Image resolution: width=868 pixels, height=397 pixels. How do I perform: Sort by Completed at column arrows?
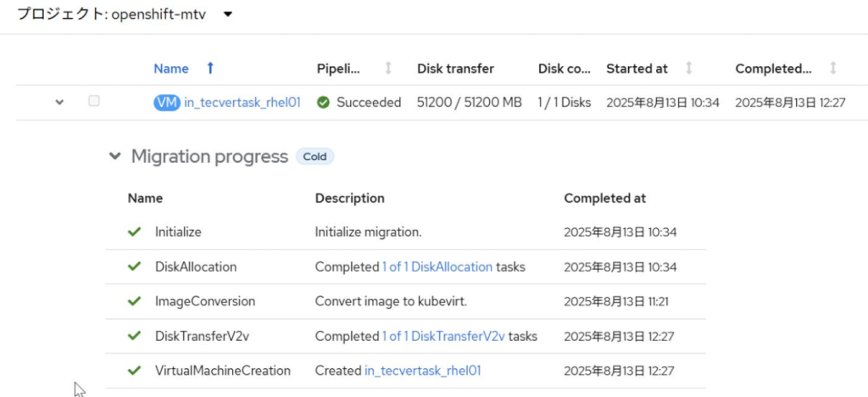tap(833, 68)
